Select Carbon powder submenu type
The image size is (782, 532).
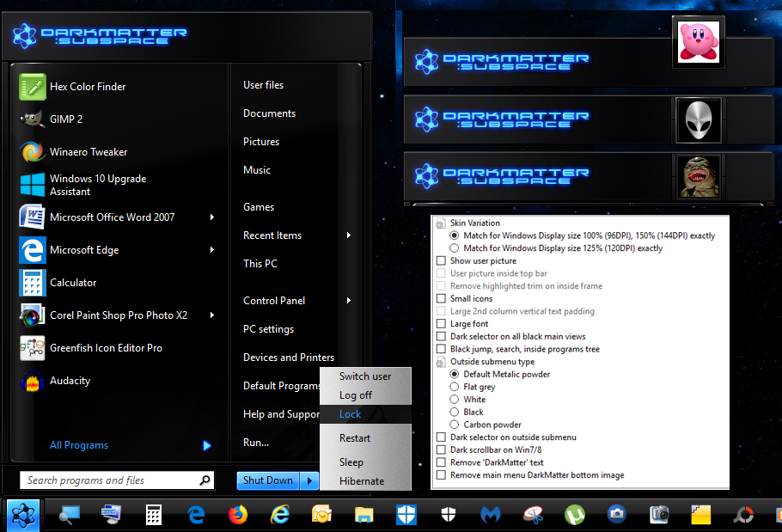click(x=455, y=425)
